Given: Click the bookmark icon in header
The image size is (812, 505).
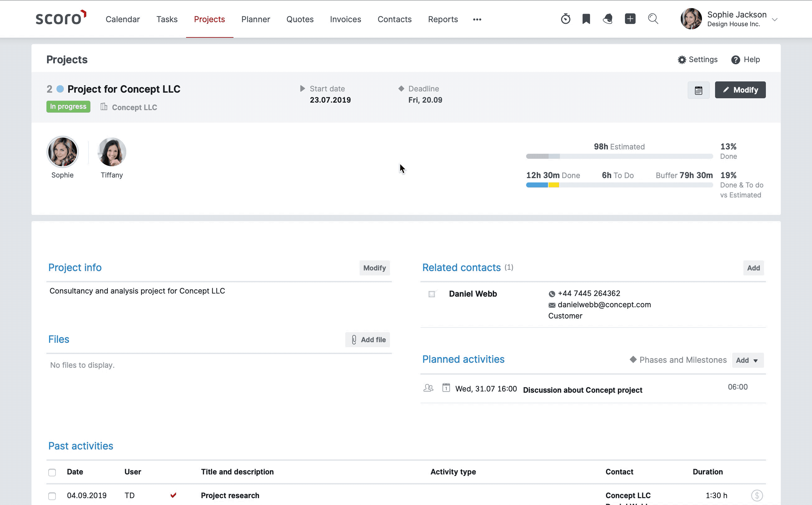Looking at the screenshot, I should pos(586,19).
